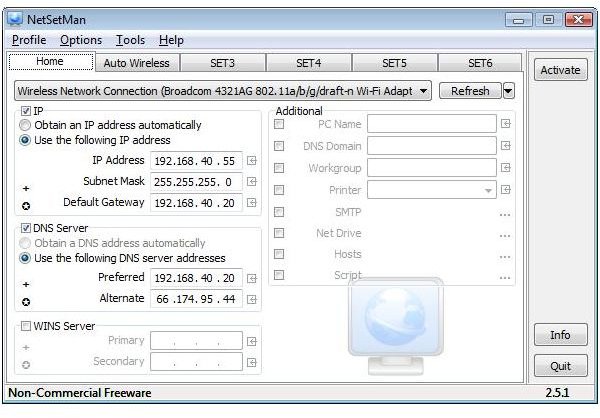Open the dropdown arrow next to Refresh
The height and width of the screenshot is (418, 600).
509,91
